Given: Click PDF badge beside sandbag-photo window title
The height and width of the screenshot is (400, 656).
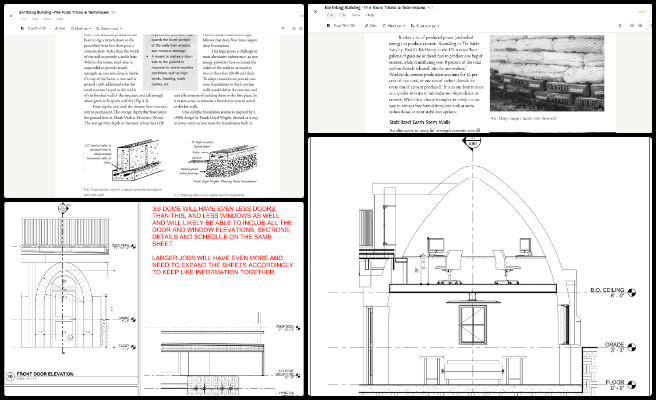Looking at the screenshot, I should pyautogui.click(x=430, y=7).
